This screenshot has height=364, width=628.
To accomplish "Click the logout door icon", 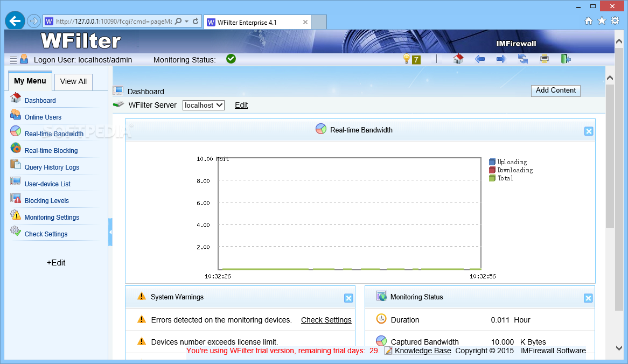I will click(x=566, y=59).
